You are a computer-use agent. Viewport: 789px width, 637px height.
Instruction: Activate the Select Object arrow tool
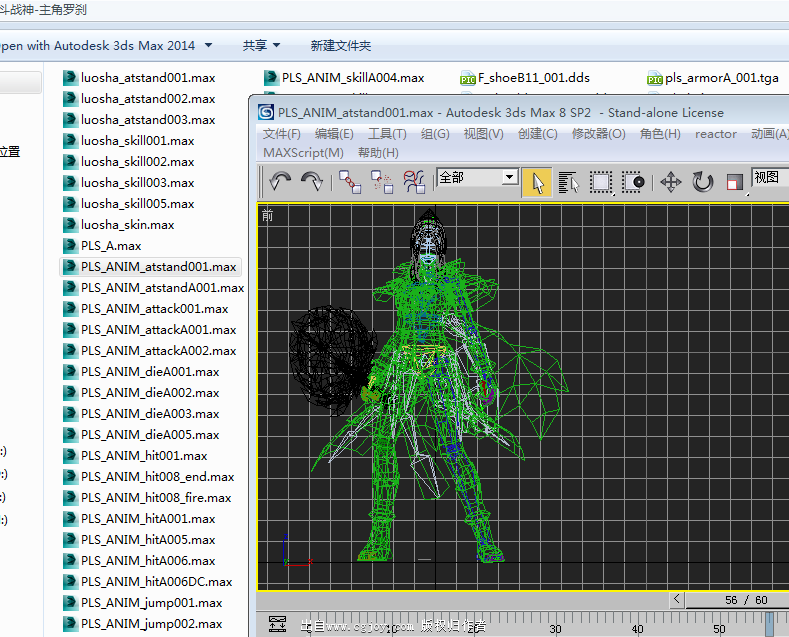tap(537, 182)
